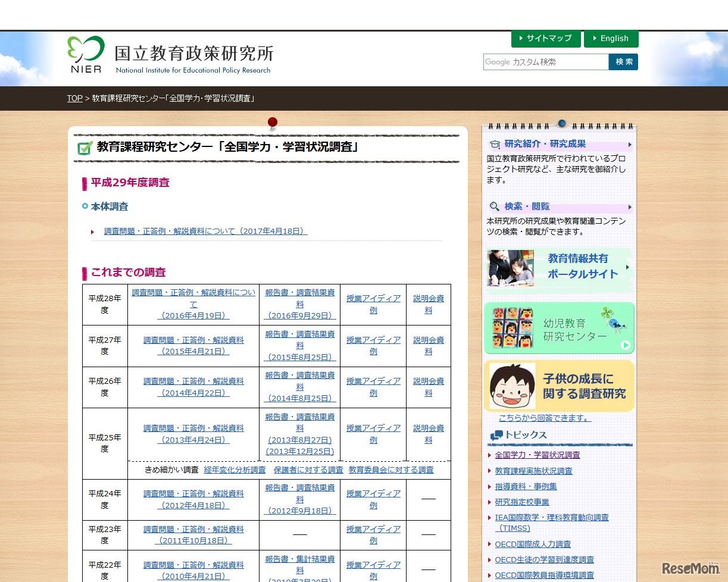Image resolution: width=728 pixels, height=582 pixels.
Task: Click the NIER butterfly logo
Action: click(86, 54)
